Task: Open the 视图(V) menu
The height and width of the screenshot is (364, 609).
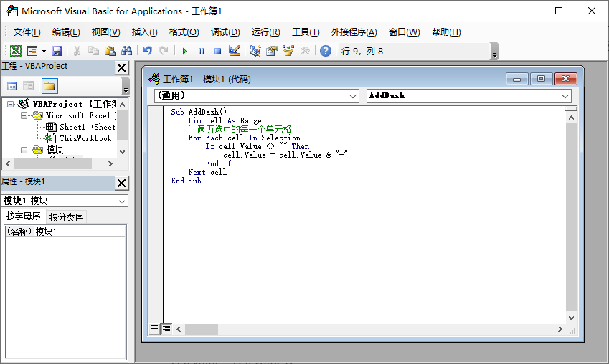Action: click(x=105, y=32)
